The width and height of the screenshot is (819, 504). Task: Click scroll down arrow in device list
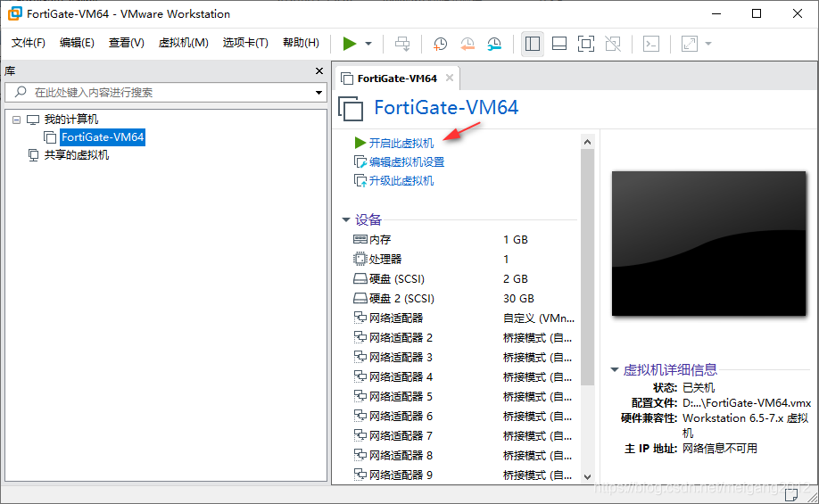(587, 477)
